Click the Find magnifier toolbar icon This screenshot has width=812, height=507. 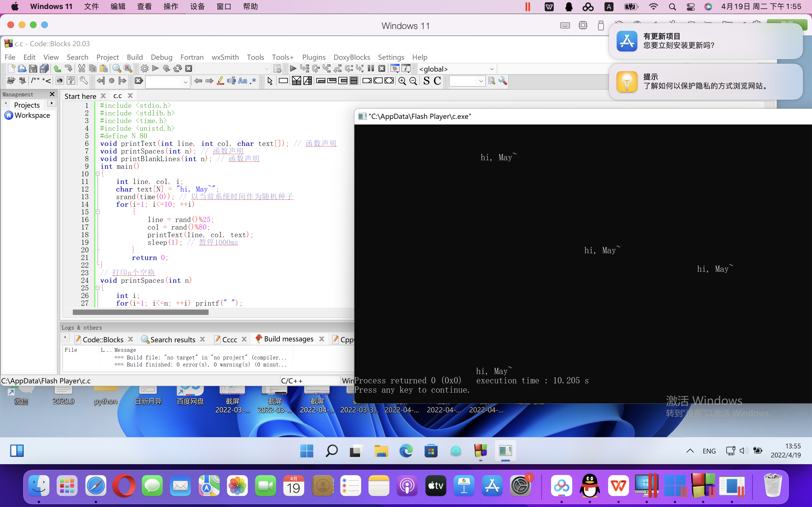pyautogui.click(x=116, y=69)
